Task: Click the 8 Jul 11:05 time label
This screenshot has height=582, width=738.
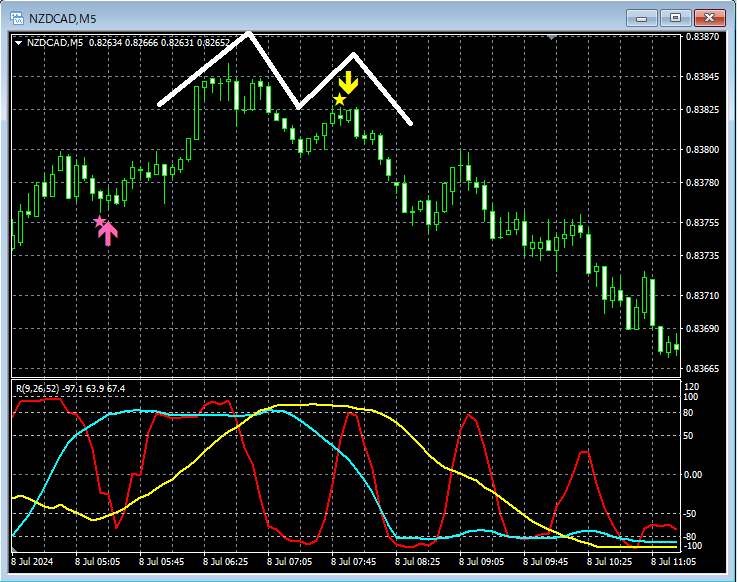Action: point(674,562)
